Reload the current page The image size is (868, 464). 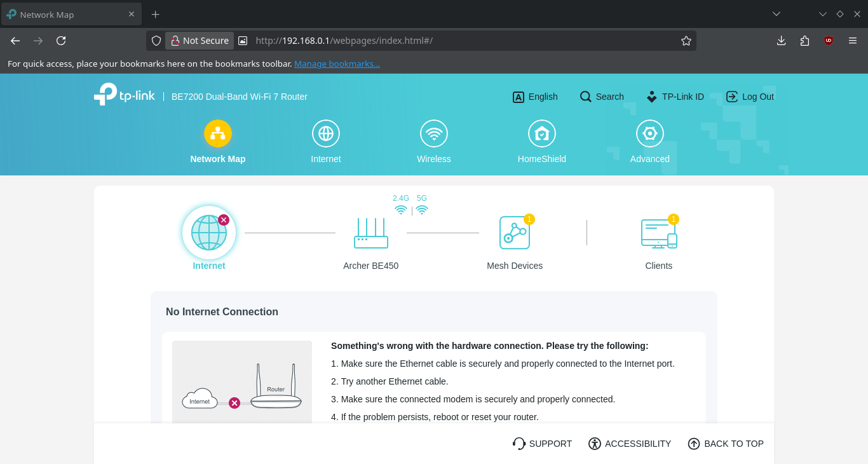[x=61, y=41]
